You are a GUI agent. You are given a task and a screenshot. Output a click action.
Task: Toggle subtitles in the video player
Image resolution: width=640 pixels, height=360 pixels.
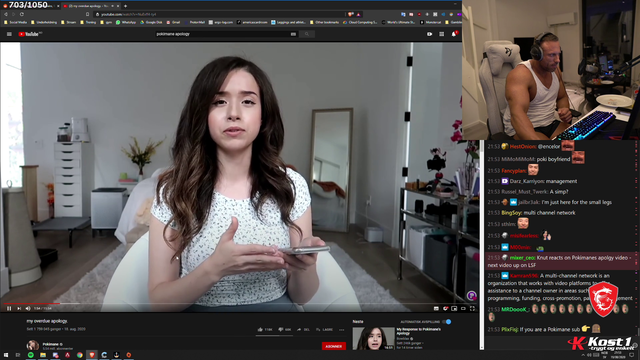(436, 309)
